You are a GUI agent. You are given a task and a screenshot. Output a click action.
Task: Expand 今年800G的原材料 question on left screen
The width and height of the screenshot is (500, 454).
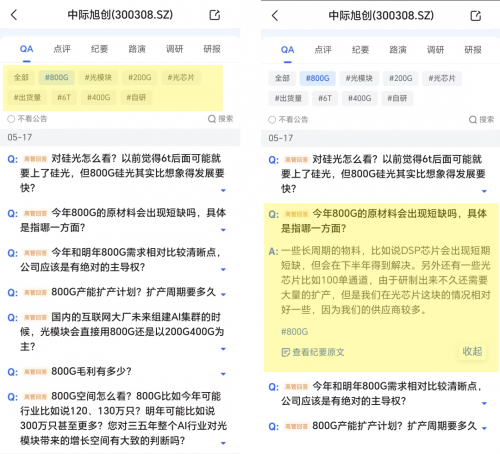coord(223,230)
